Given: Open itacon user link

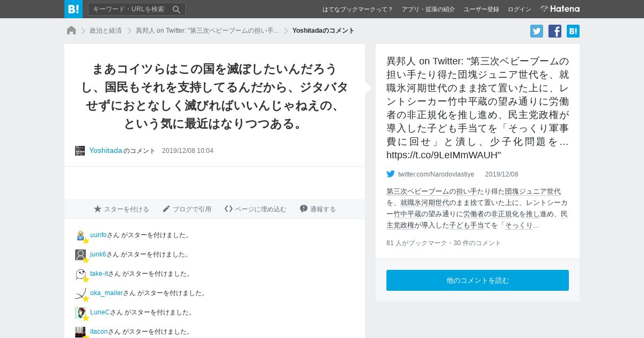Looking at the screenshot, I should coord(99,332).
